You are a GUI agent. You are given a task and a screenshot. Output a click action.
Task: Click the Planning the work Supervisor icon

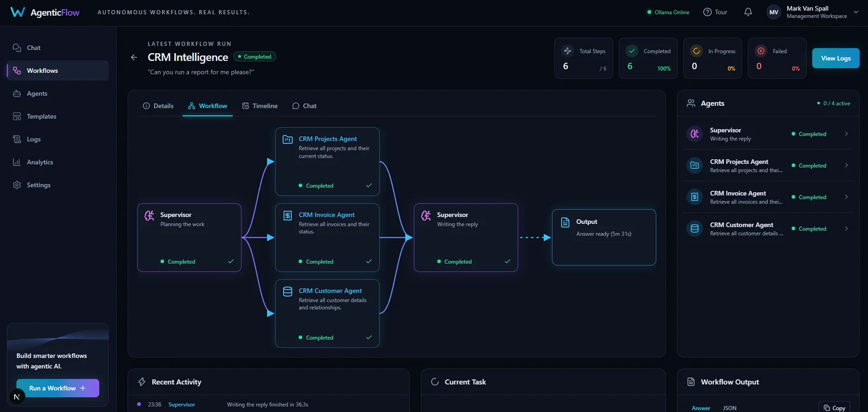click(x=149, y=215)
